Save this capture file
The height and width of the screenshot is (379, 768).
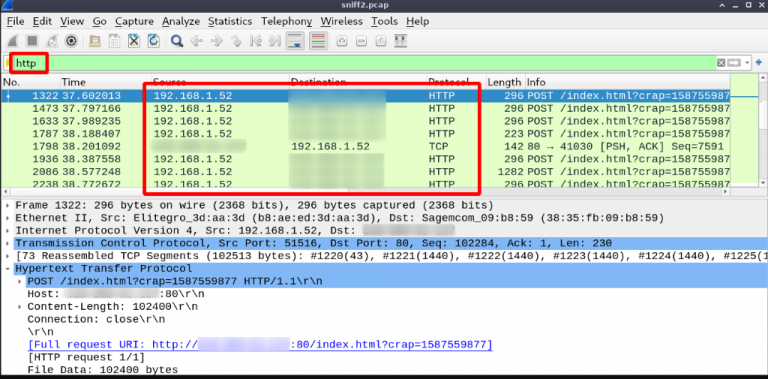tap(114, 41)
